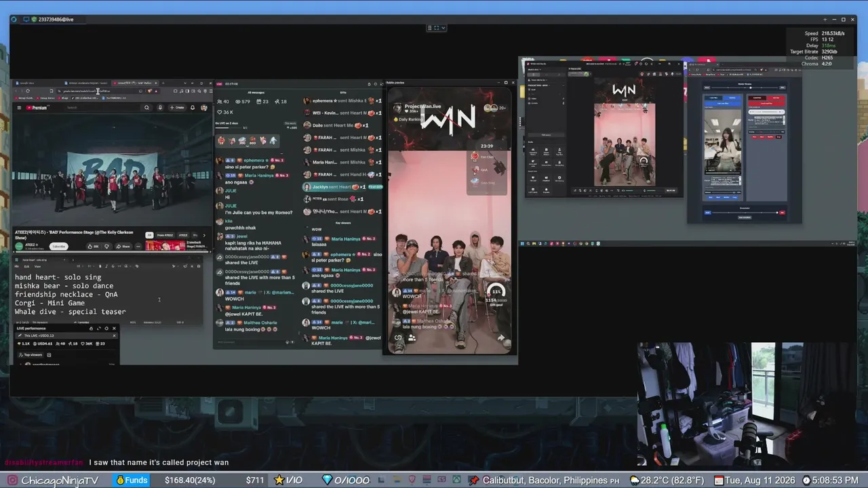Open the Notepad View menu
Screen dimensions: 868x488
(37, 266)
